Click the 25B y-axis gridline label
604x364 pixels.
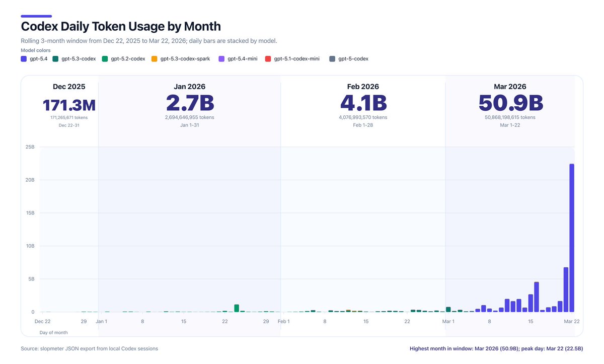click(30, 147)
